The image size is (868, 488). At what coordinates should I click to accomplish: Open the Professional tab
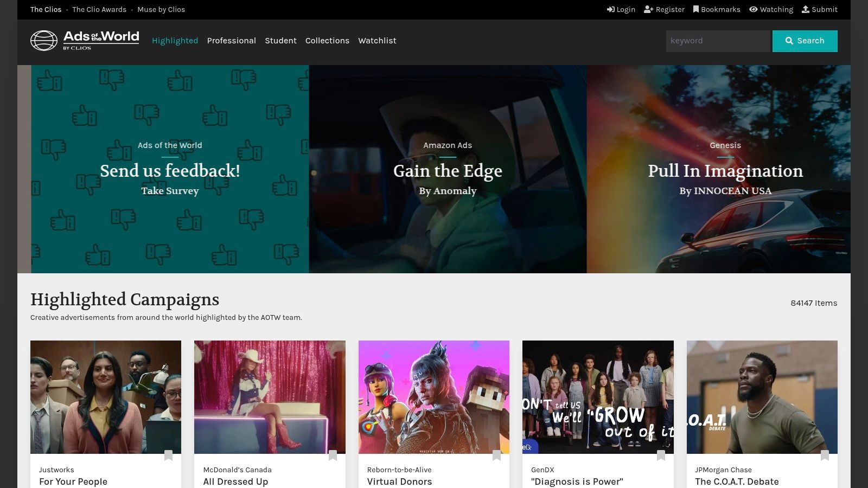tap(232, 41)
